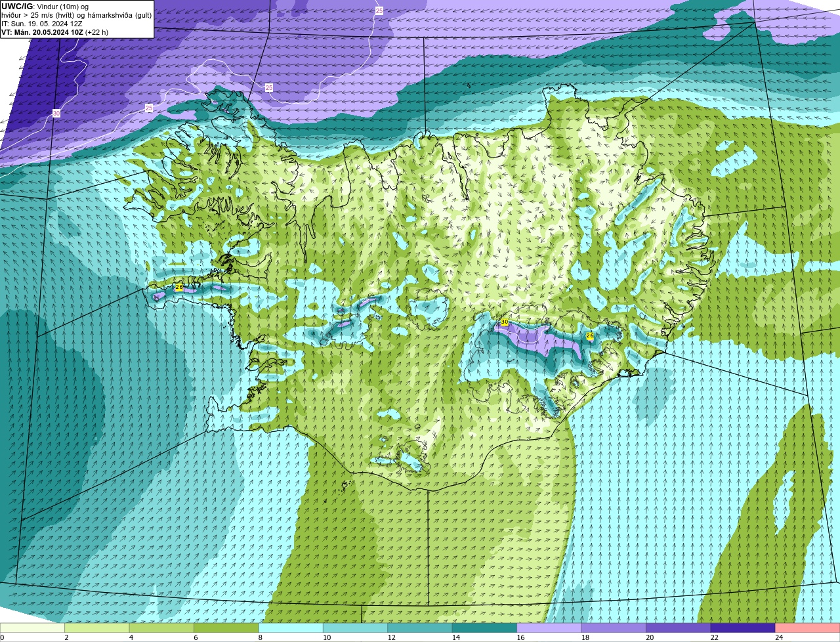This screenshot has width=840, height=642.
Task: Click the '4' tick label on the color scale
Action: click(131, 637)
